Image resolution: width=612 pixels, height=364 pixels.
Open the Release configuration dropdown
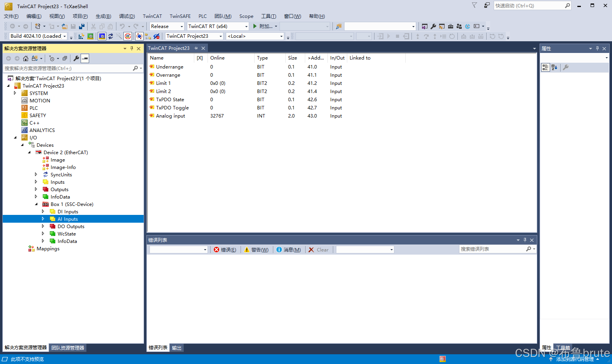(x=167, y=26)
